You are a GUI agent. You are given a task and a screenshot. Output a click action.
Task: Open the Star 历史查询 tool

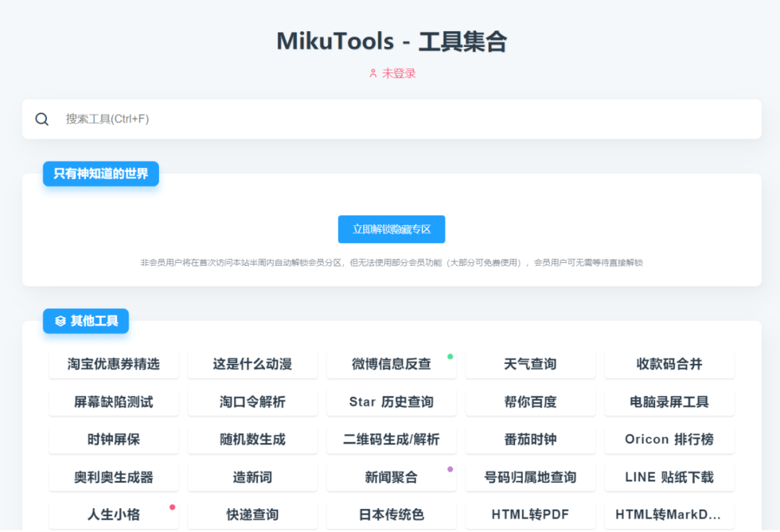point(391,402)
